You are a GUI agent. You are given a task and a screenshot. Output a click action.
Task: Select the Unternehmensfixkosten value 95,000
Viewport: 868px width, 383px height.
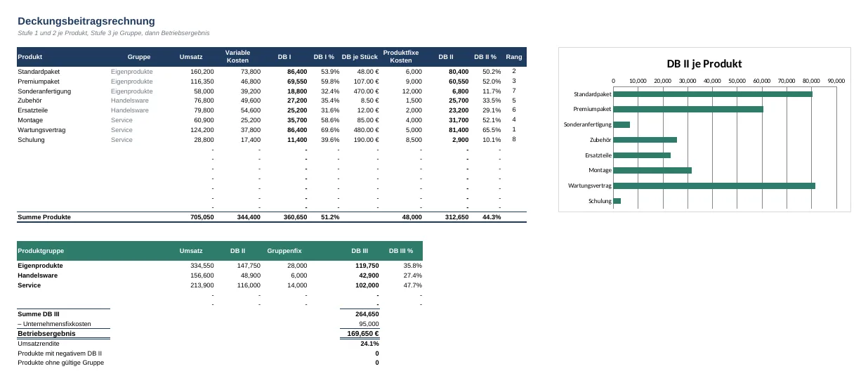point(369,324)
